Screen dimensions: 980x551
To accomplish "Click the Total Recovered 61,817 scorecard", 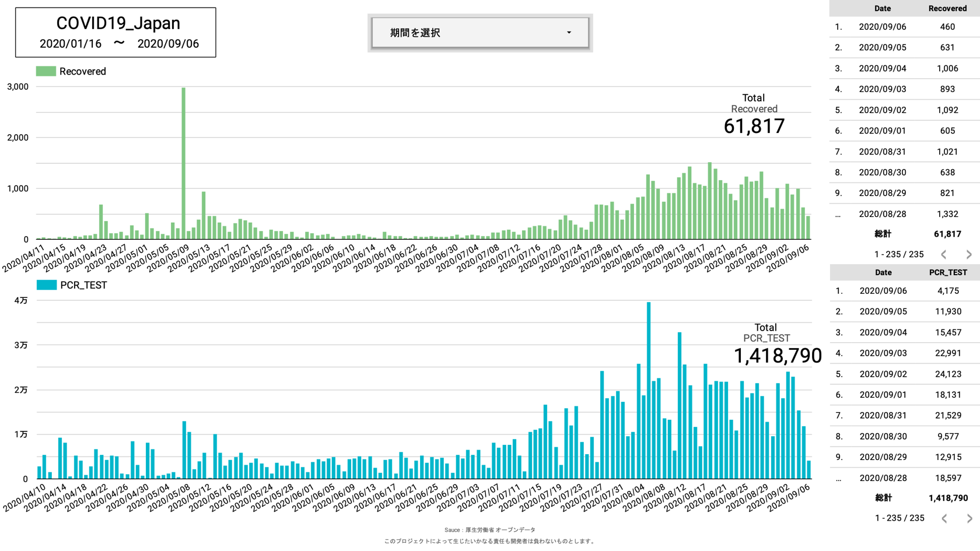I will click(x=754, y=115).
